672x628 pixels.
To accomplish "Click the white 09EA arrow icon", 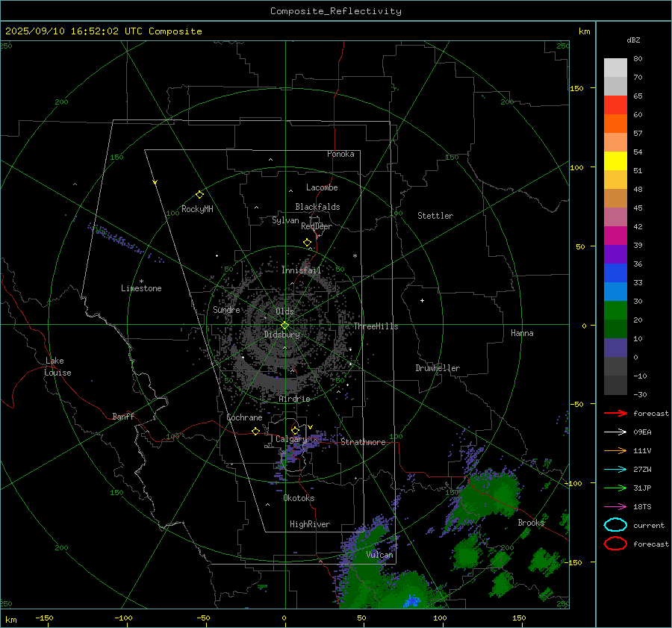I will [x=615, y=432].
